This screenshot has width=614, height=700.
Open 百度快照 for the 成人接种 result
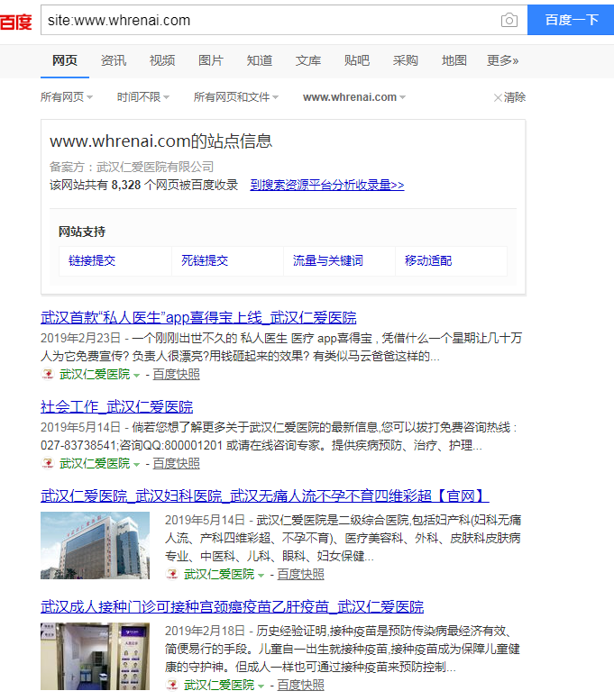click(x=300, y=685)
